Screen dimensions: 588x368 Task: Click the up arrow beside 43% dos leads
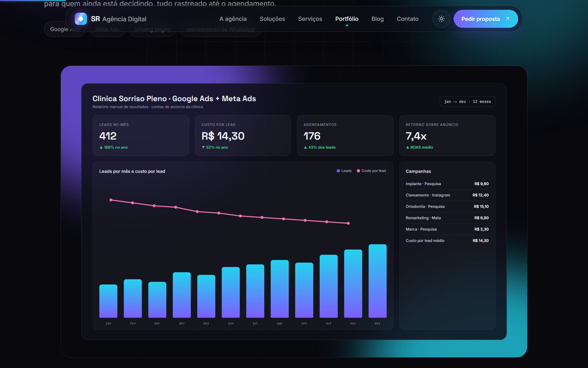[x=305, y=147]
